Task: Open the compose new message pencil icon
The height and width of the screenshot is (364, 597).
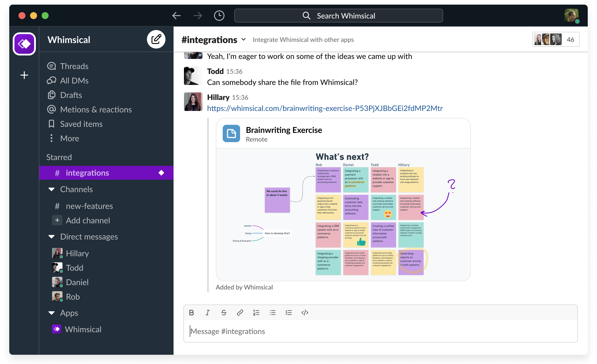Action: click(156, 39)
